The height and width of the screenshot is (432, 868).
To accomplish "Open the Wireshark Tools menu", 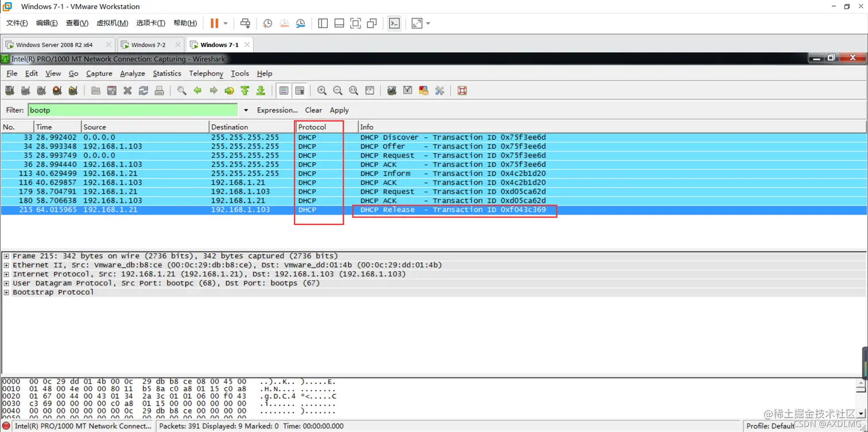I will click(x=240, y=73).
